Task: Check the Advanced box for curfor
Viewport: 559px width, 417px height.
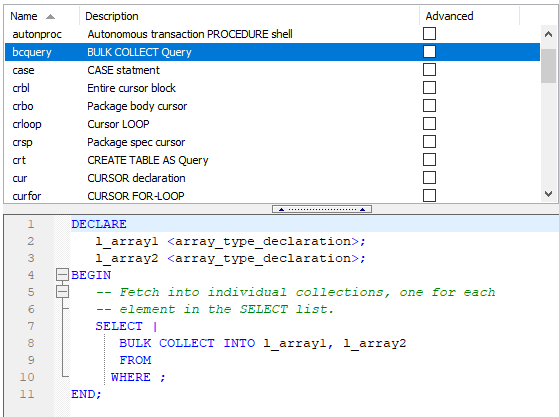Action: pyautogui.click(x=429, y=196)
